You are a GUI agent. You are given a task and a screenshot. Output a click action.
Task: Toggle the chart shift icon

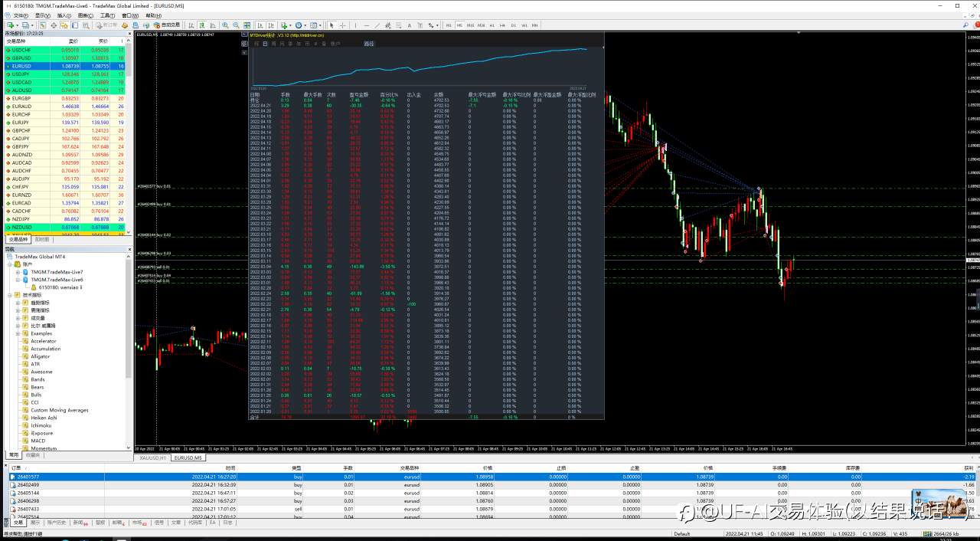pos(271,25)
